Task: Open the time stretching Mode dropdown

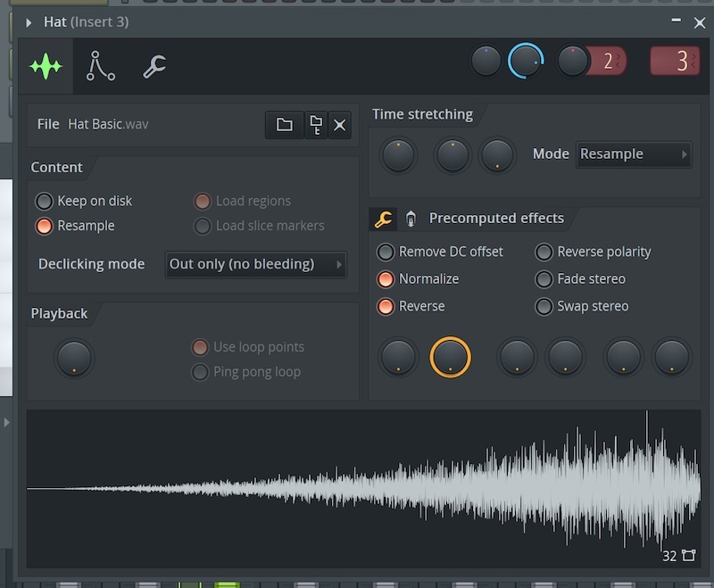Action: 634,154
